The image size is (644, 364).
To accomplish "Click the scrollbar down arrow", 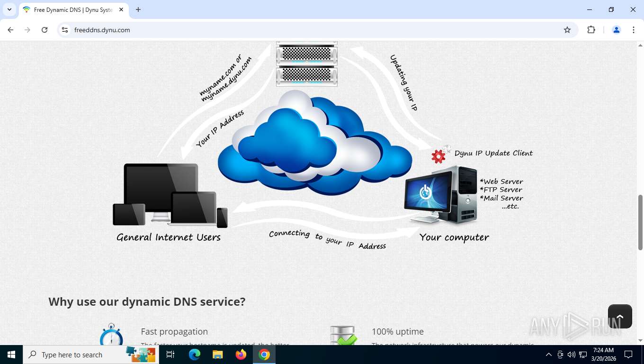I will coord(641,340).
